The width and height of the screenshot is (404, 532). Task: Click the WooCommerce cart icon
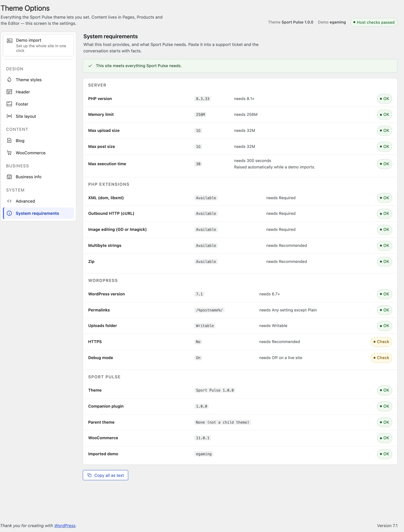click(x=9, y=153)
